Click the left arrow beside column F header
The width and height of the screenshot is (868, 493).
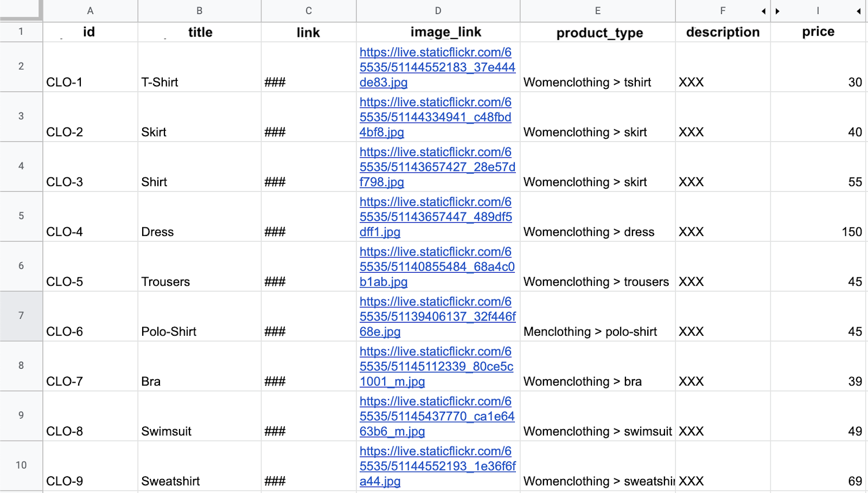pyautogui.click(x=763, y=11)
